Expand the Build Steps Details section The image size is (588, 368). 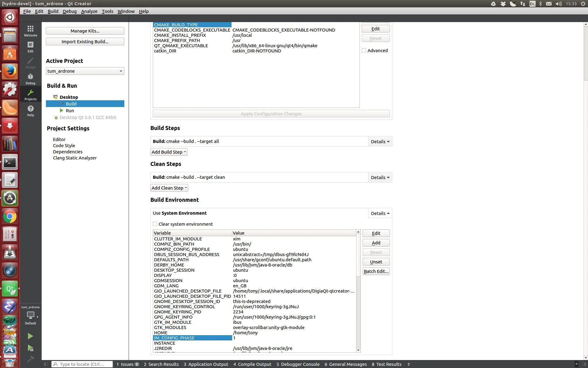[x=380, y=141]
